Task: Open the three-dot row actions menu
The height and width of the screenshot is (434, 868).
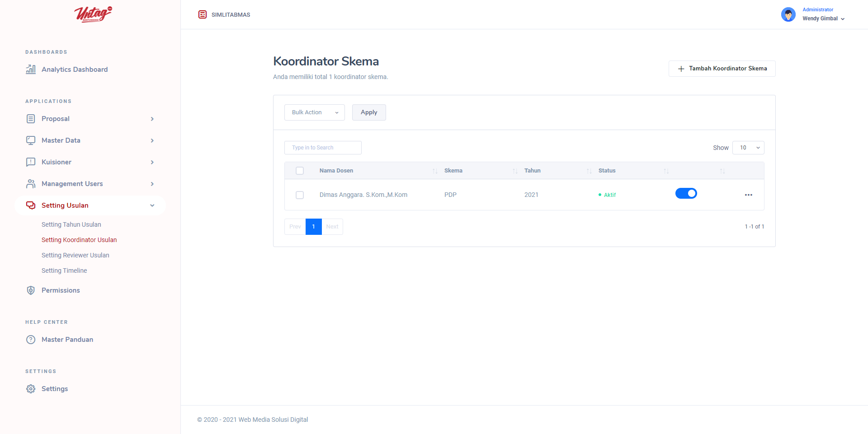Action: point(748,195)
